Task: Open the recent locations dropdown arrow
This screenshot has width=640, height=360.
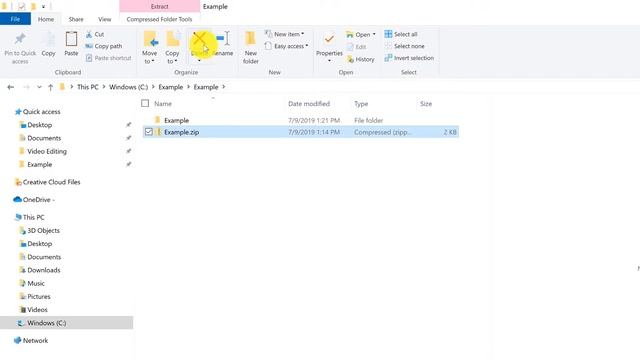Action: 39,87
